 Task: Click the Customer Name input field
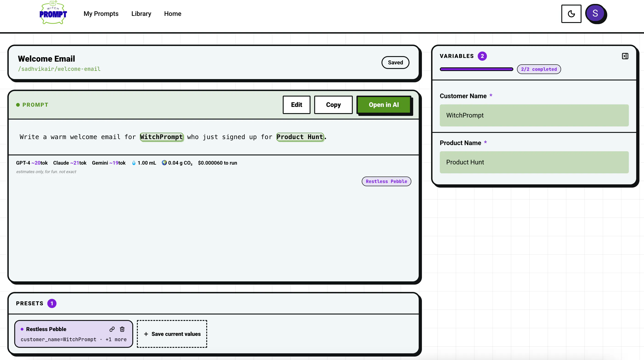tap(534, 115)
